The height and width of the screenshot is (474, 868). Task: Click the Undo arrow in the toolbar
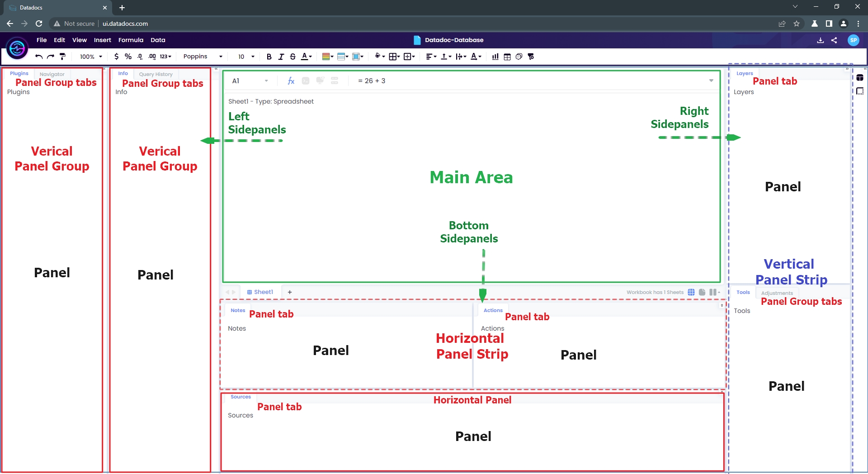pos(39,57)
